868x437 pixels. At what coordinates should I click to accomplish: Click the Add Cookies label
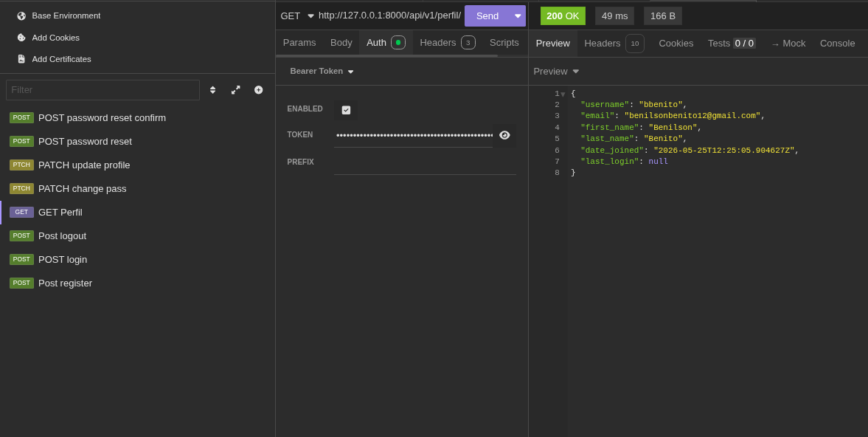point(56,38)
